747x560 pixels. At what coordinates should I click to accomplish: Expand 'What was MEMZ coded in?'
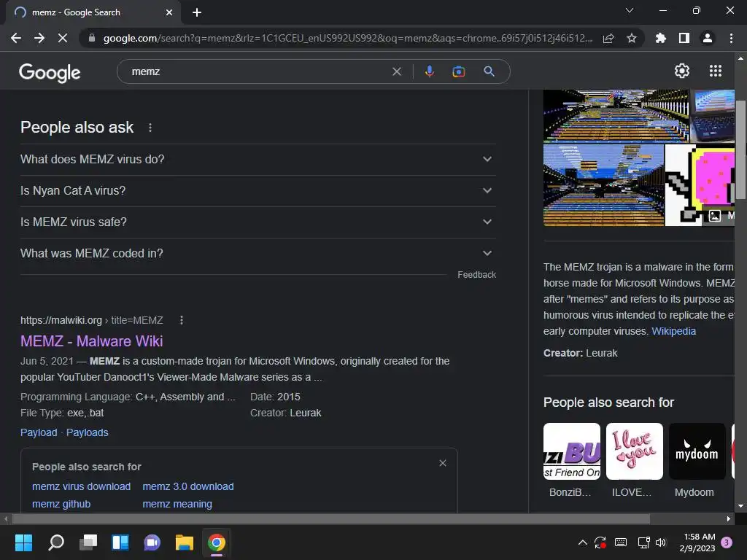(x=258, y=254)
